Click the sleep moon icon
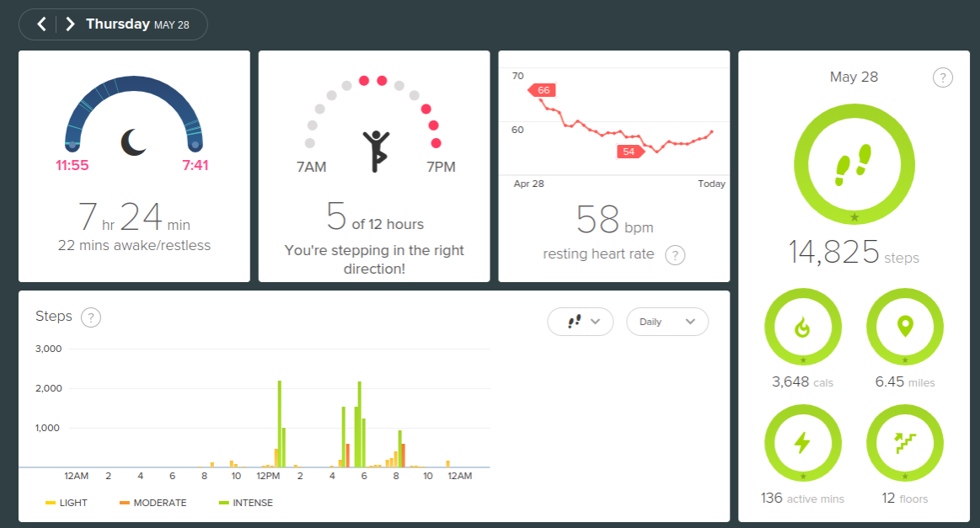The width and height of the screenshot is (980, 528). tap(134, 141)
